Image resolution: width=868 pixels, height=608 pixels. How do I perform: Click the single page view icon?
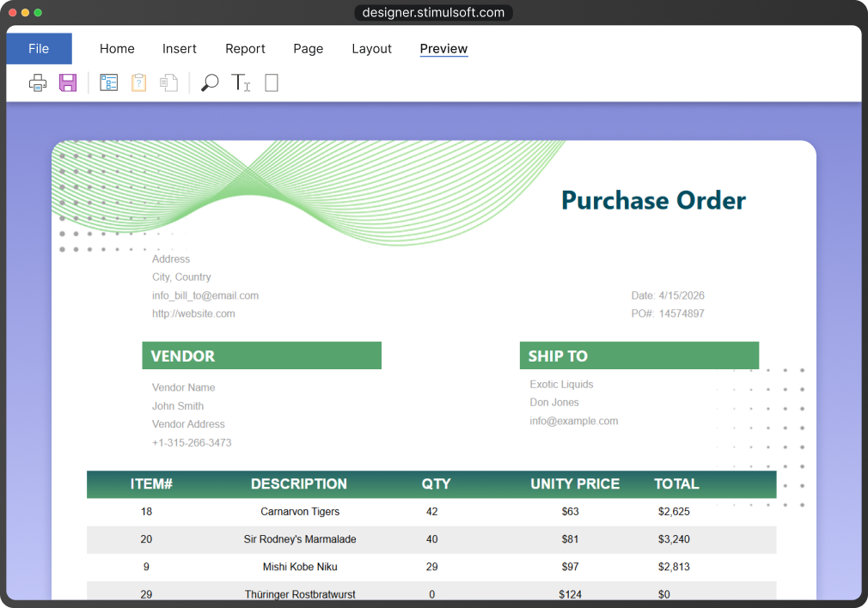click(x=272, y=83)
